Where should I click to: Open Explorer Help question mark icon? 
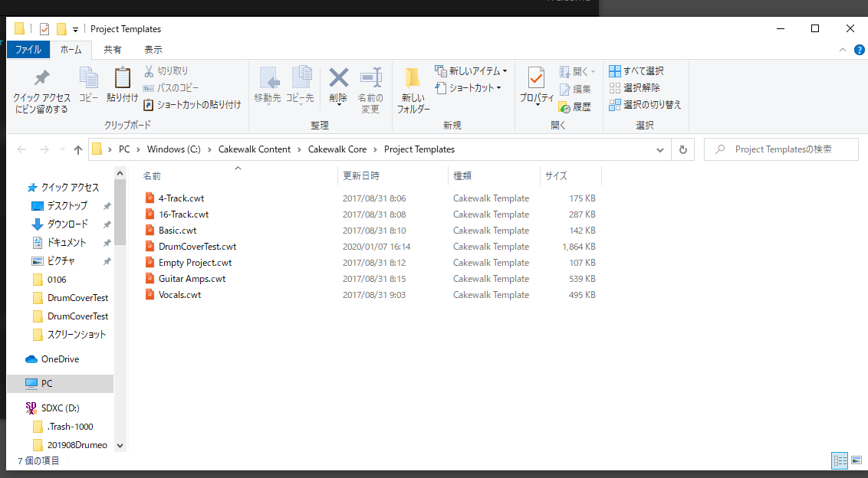(x=859, y=50)
